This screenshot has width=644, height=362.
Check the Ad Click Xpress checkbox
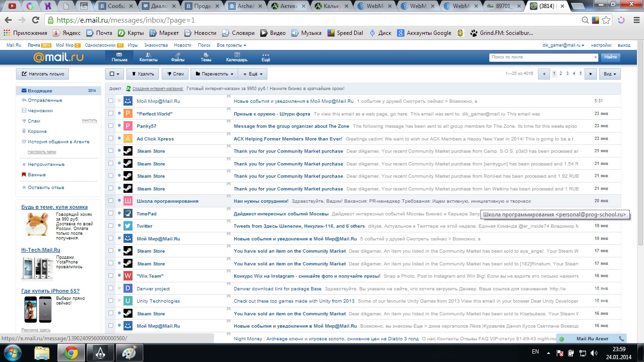(111, 139)
